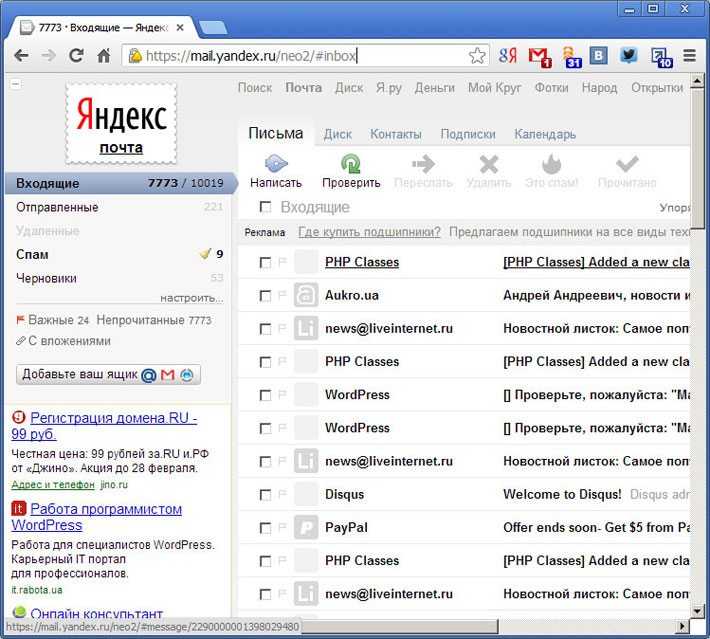Click the vertical scrollbar down arrow
Image resolution: width=710 pixels, height=639 pixels.
tap(697, 610)
